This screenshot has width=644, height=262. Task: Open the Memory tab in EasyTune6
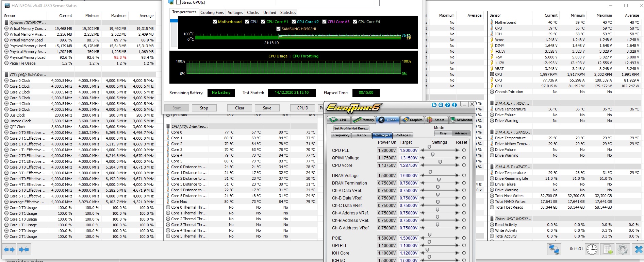363,120
